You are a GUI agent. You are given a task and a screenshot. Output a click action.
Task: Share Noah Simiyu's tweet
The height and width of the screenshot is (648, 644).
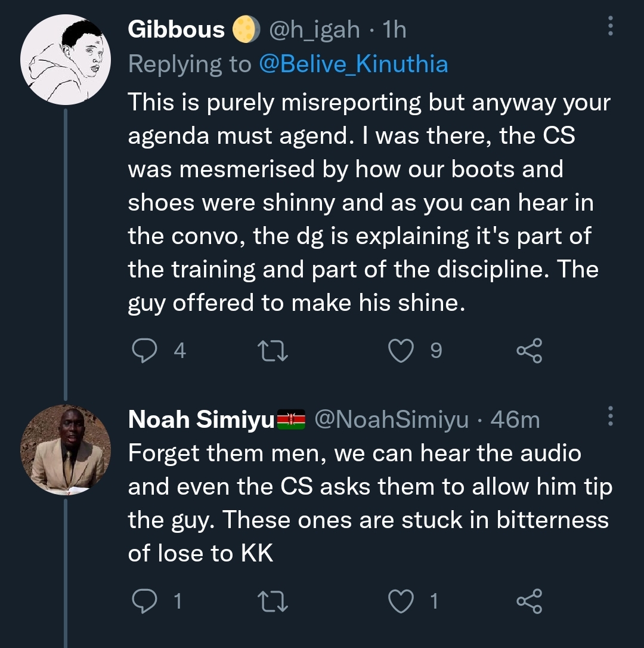(x=529, y=601)
